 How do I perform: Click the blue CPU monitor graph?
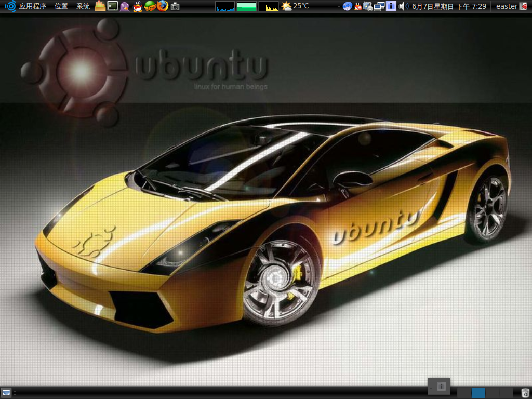[x=224, y=6]
